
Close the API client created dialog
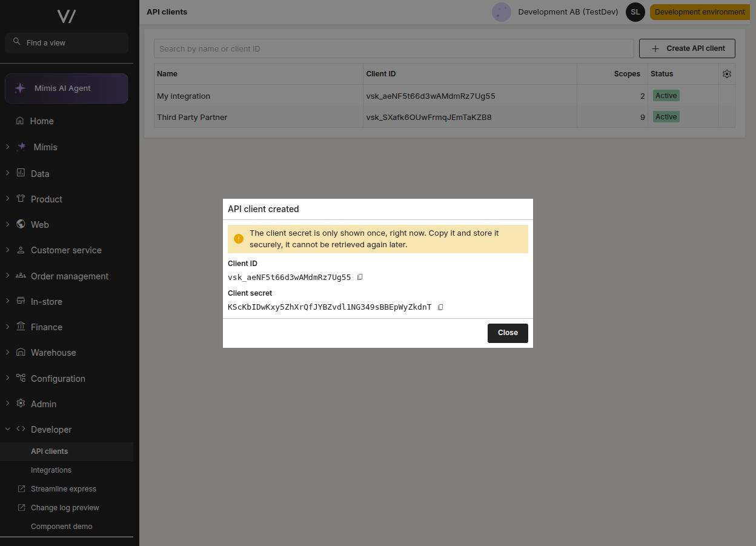pyautogui.click(x=508, y=333)
